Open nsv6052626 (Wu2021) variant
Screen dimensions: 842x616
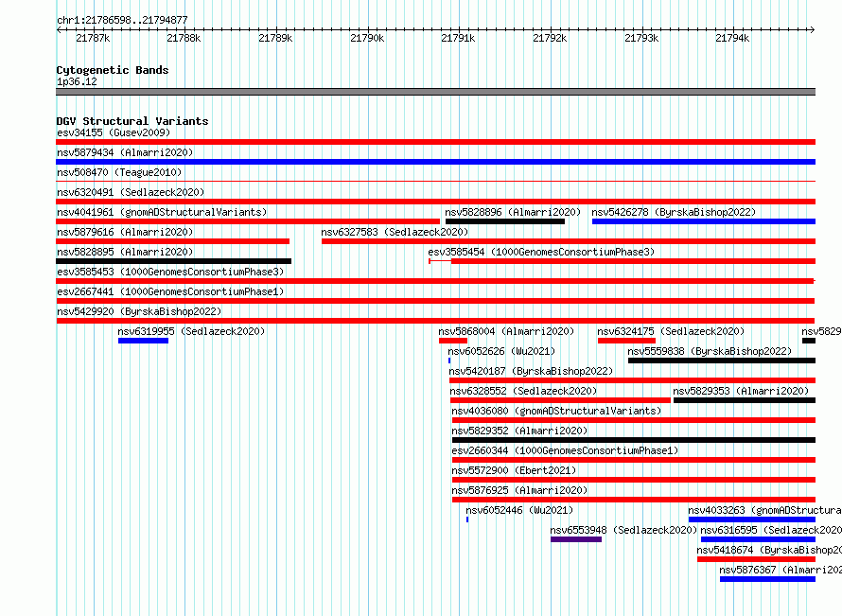[501, 351]
